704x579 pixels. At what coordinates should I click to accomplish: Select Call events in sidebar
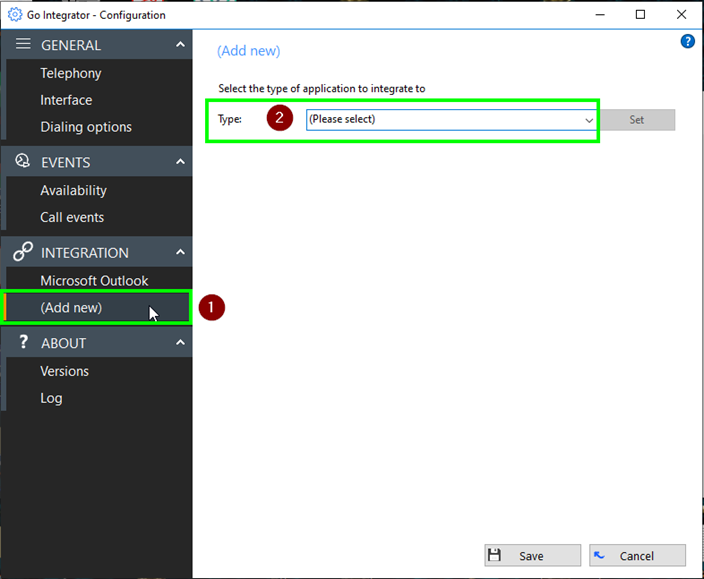click(72, 217)
